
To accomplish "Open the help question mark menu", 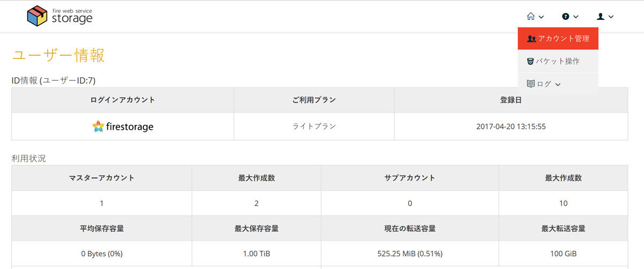I will pyautogui.click(x=570, y=17).
